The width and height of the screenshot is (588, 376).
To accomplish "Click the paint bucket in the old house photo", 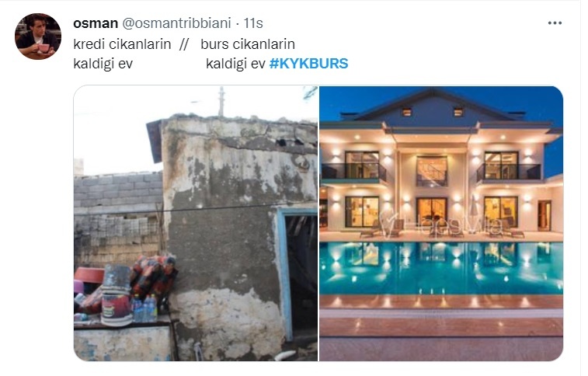I will pos(117,295).
